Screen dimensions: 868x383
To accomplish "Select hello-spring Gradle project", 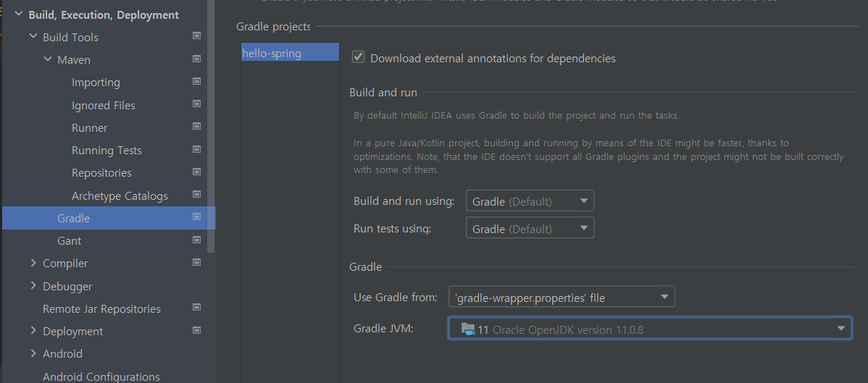I will (x=290, y=52).
